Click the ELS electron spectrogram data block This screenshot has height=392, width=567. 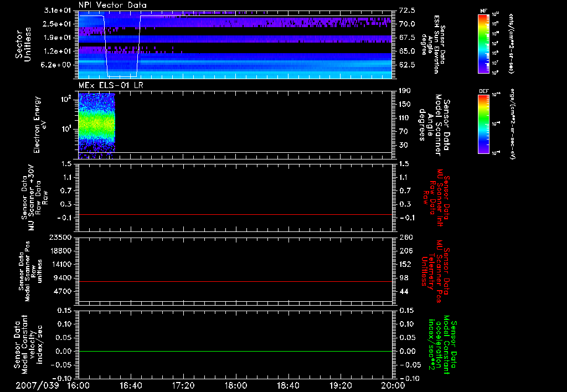[x=96, y=125]
